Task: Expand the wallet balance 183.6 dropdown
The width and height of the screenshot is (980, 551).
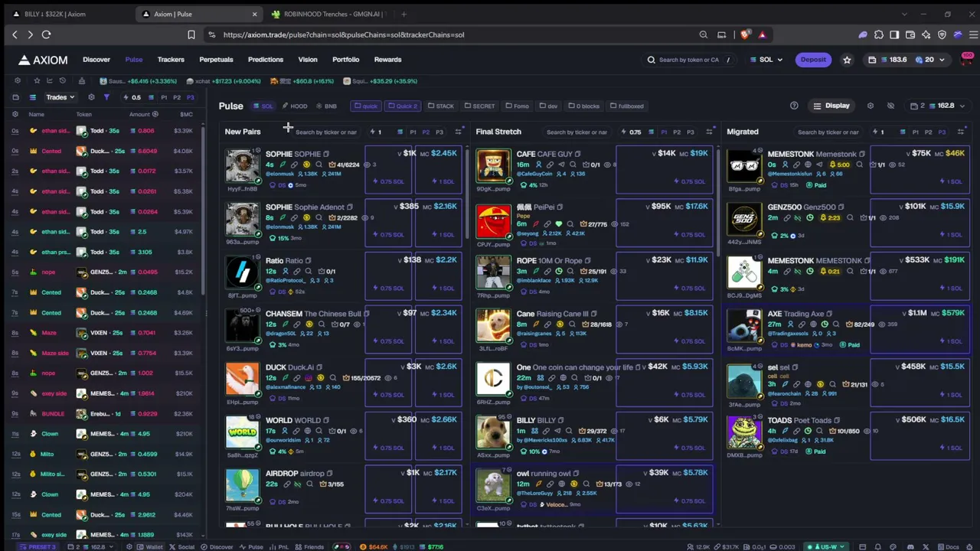Action: (908, 60)
